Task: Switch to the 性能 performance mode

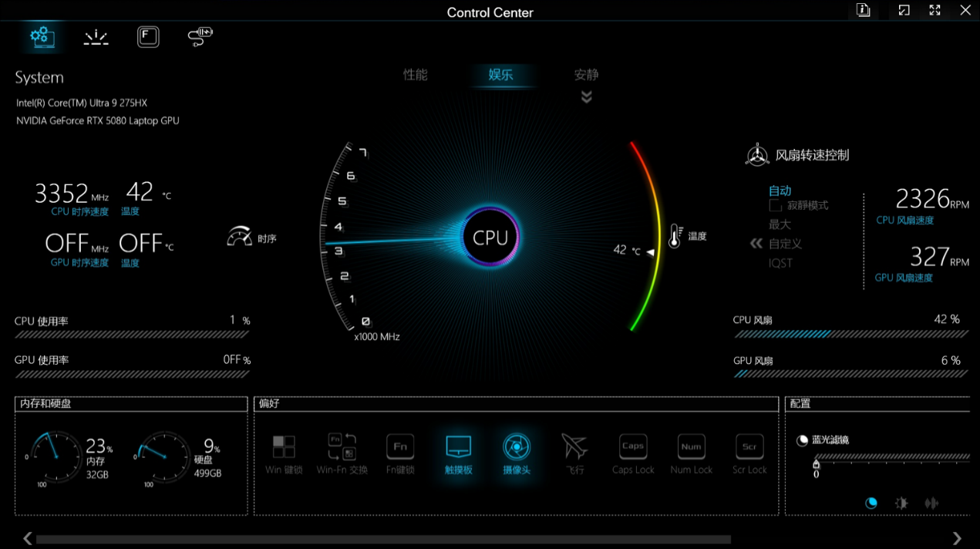Action: 415,75
